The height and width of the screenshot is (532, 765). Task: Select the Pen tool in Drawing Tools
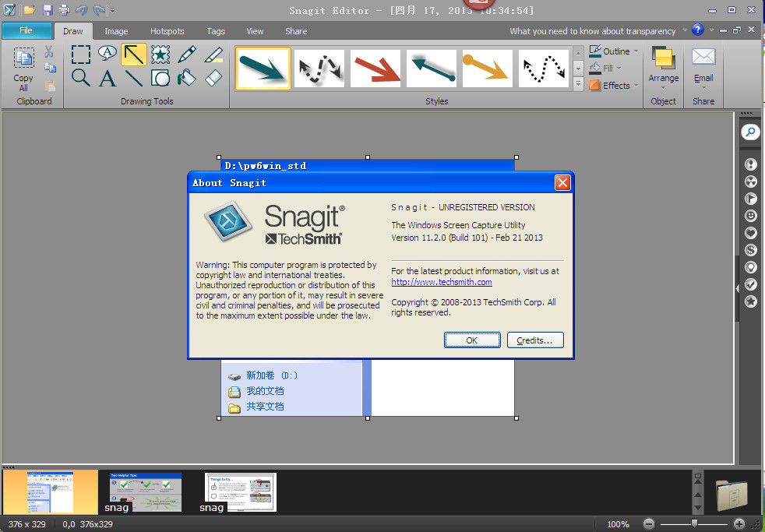pos(186,54)
